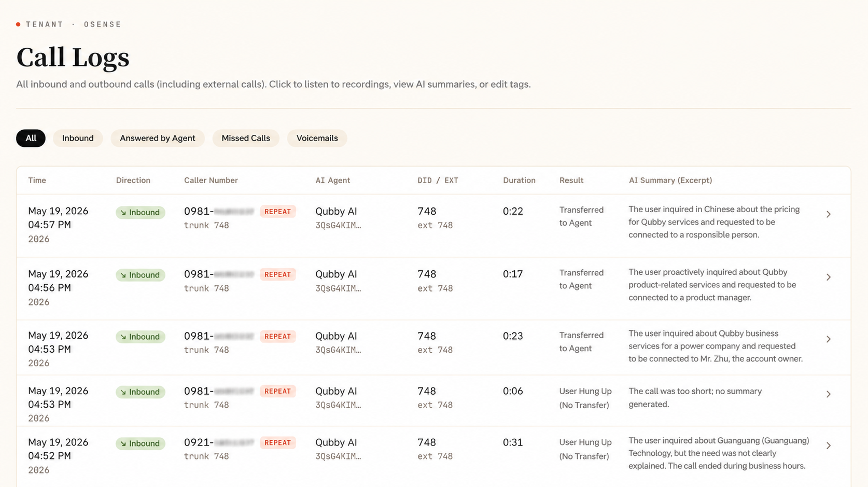Click Transferred to Agent in 0:22 row
Image resolution: width=868 pixels, height=487 pixels.
pos(581,216)
